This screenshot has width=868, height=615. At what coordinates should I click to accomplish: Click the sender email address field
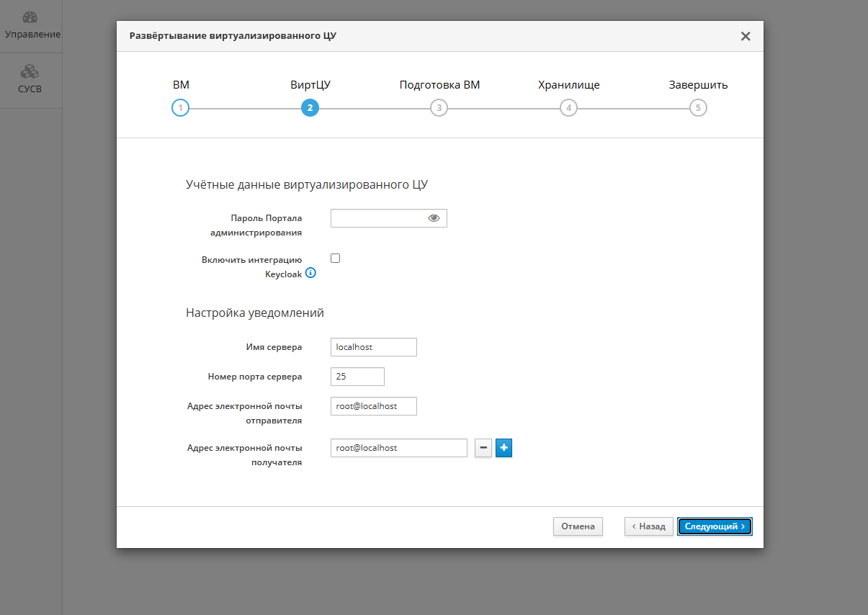373,406
